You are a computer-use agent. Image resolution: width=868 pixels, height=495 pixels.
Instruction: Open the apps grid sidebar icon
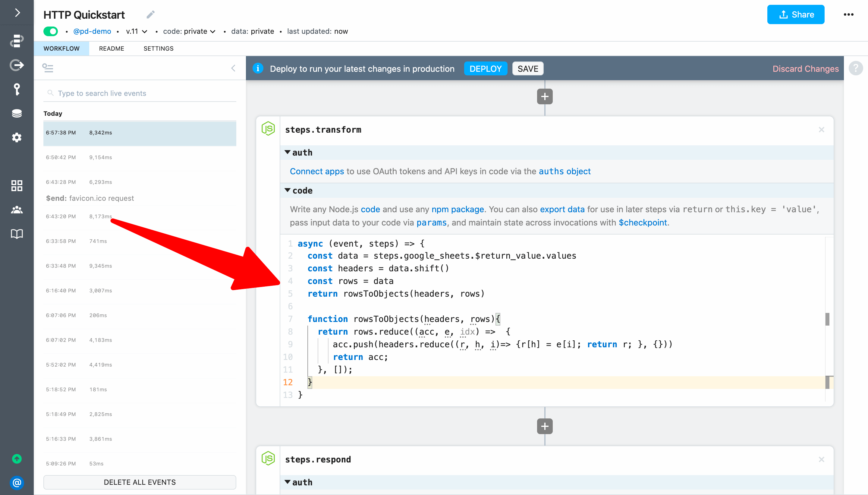[x=17, y=186]
